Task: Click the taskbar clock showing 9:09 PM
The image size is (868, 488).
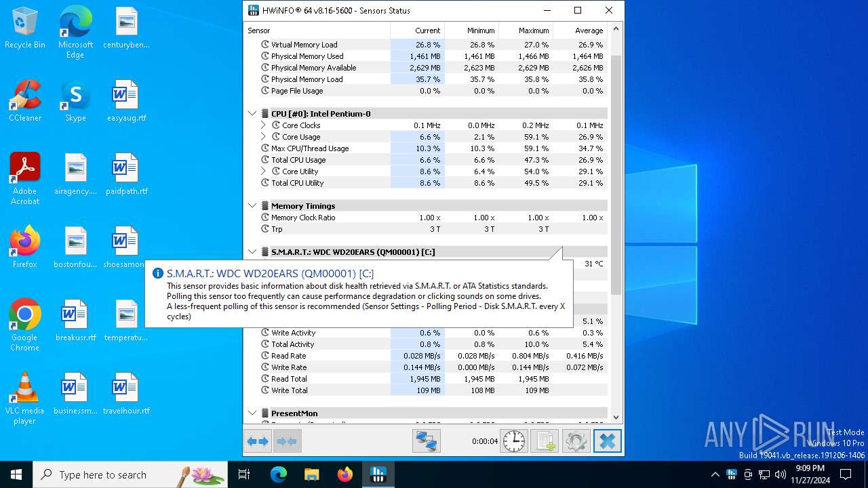Action: (810, 474)
